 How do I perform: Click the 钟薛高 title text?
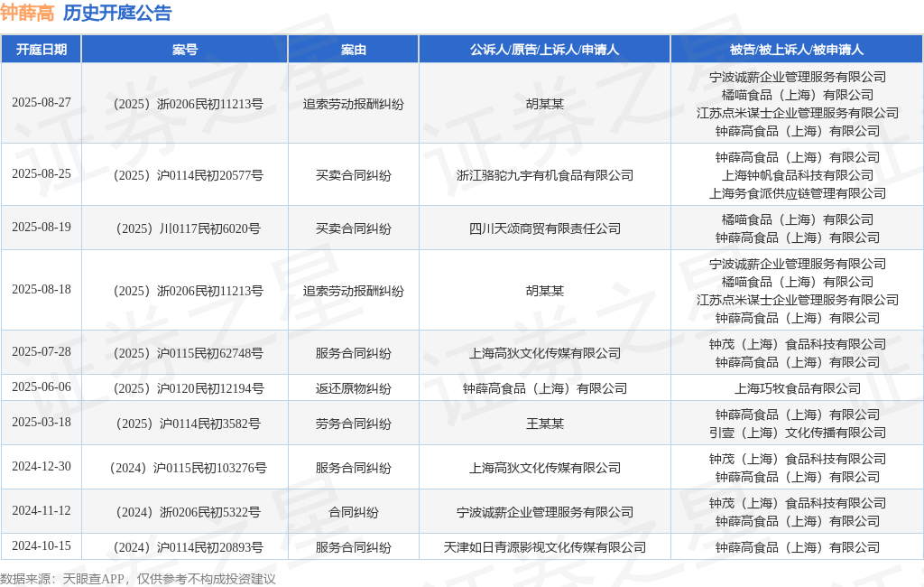pyautogui.click(x=27, y=13)
